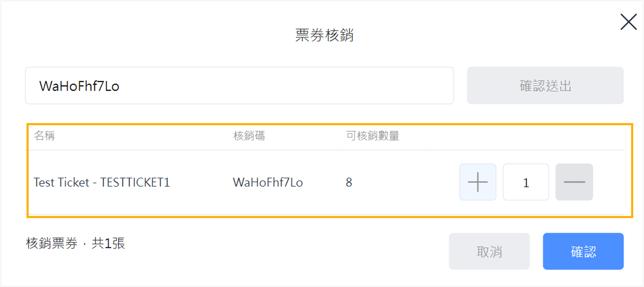The height and width of the screenshot is (287, 644).
Task: Click the redemption code input field at top
Action: pos(239,85)
